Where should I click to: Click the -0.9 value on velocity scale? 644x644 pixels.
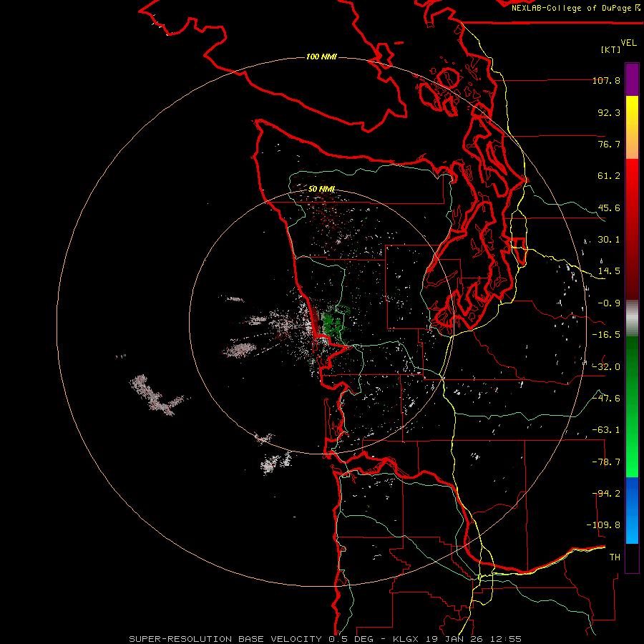[x=609, y=303]
